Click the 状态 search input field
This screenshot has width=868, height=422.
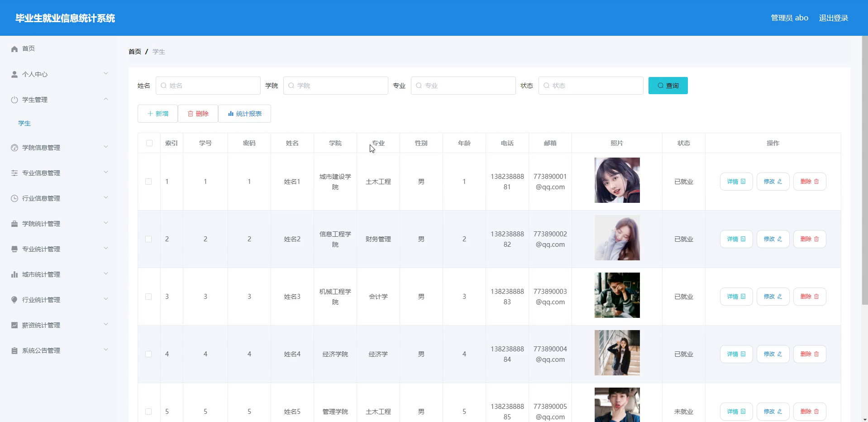tap(591, 86)
